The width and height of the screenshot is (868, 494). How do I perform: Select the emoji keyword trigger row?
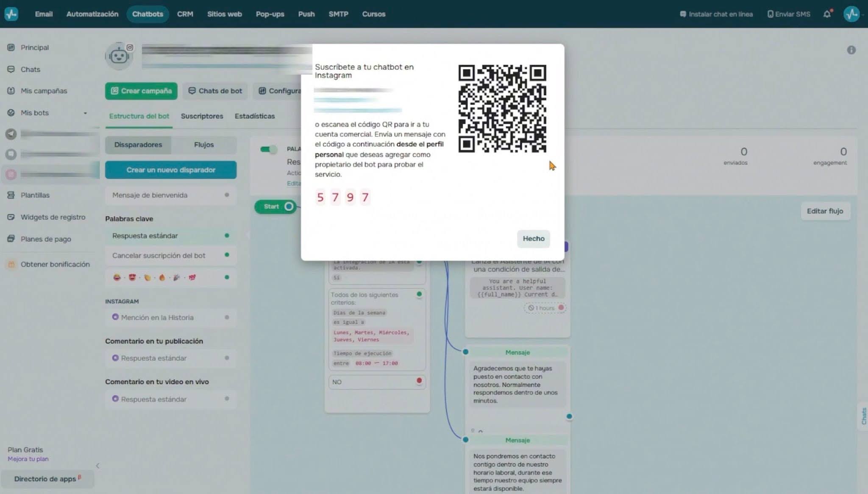[170, 277]
